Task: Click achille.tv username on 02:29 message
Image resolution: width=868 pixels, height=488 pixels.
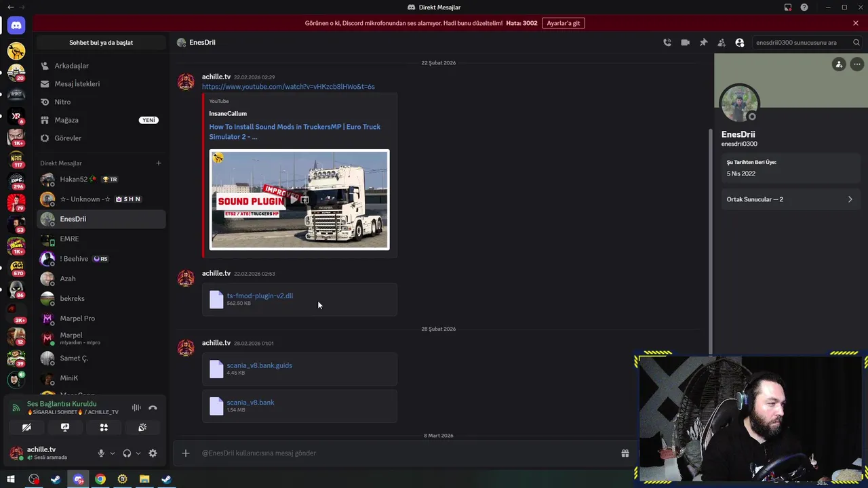Action: pos(216,77)
